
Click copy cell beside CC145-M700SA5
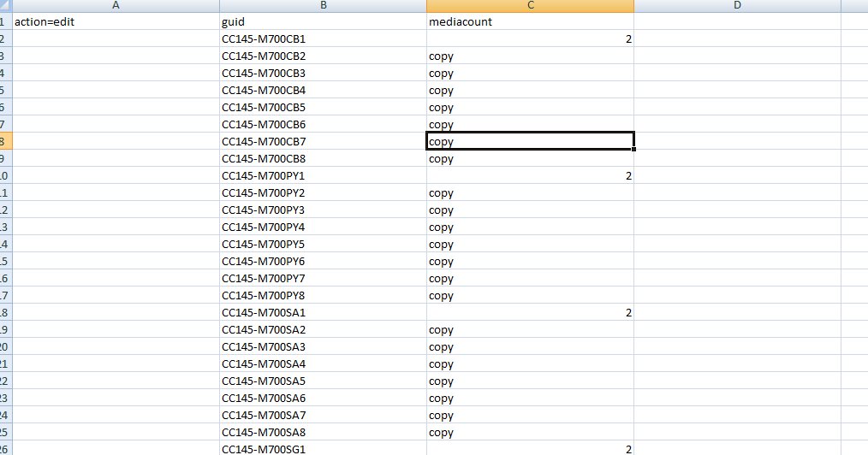pos(531,381)
